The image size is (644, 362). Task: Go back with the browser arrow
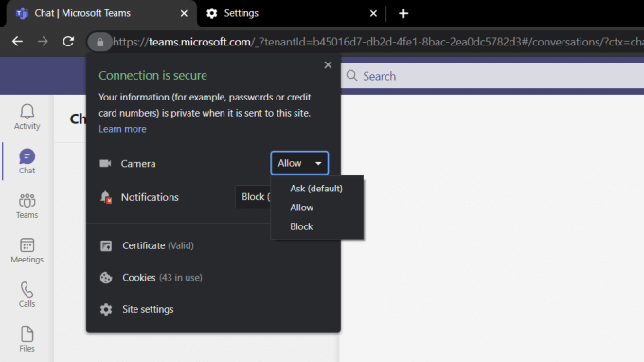[x=17, y=42]
